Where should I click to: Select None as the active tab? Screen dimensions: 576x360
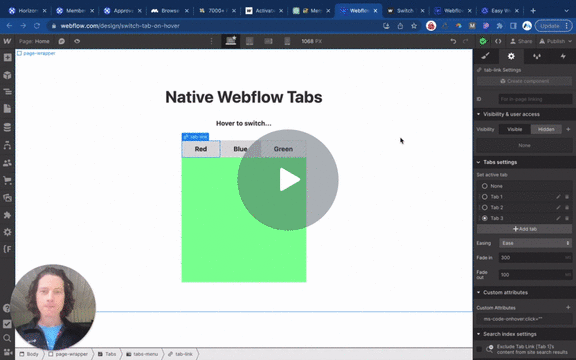tap(485, 186)
